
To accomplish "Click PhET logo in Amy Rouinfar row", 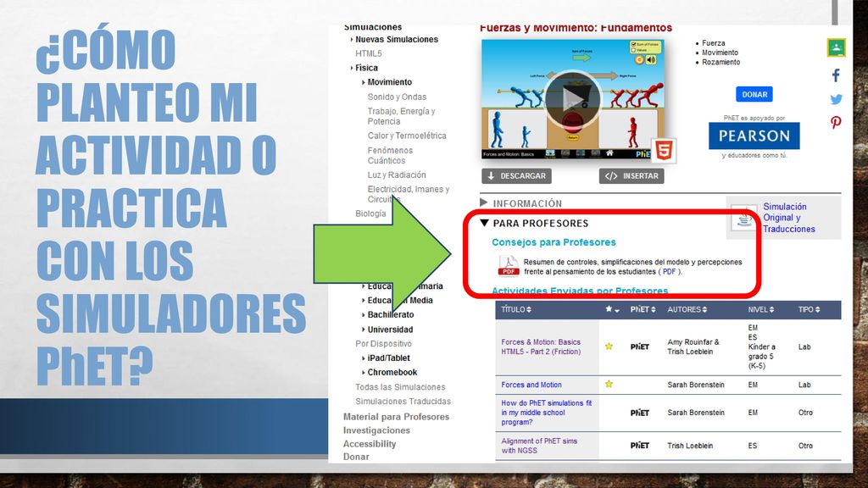I will point(639,347).
